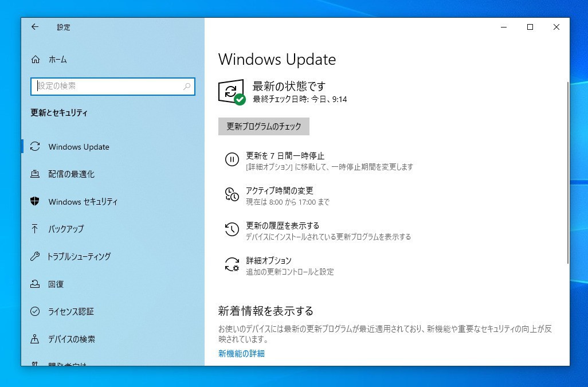Click the 回復 recovery icon
This screenshot has width=588, height=387.
(35, 284)
